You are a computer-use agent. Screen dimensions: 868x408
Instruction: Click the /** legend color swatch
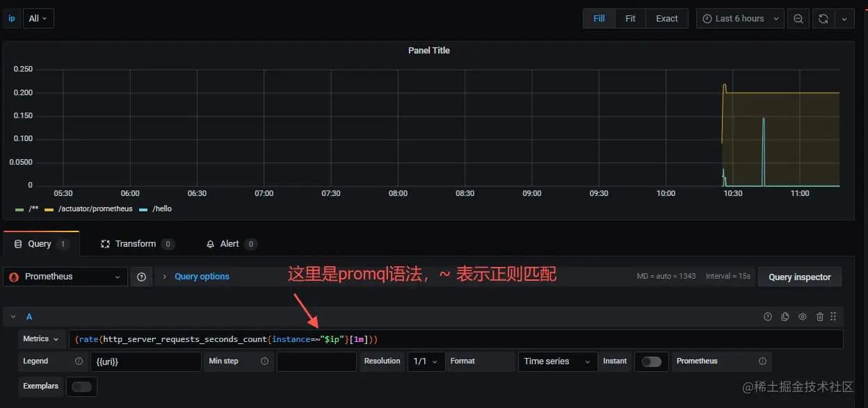19,209
